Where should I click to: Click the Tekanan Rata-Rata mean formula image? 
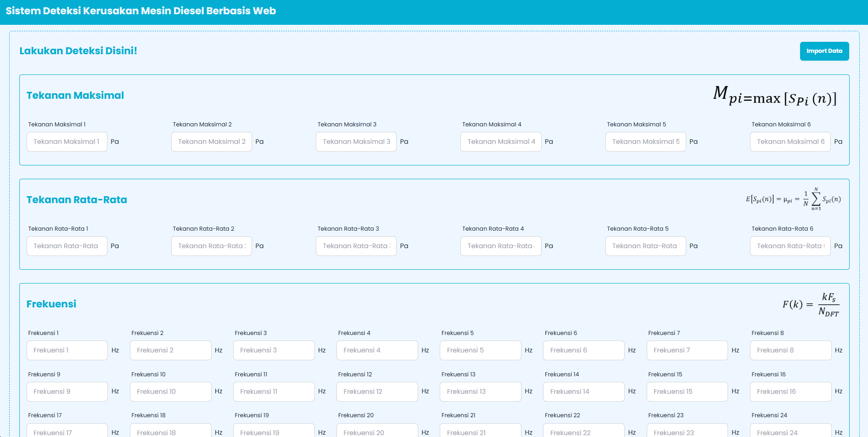click(793, 199)
